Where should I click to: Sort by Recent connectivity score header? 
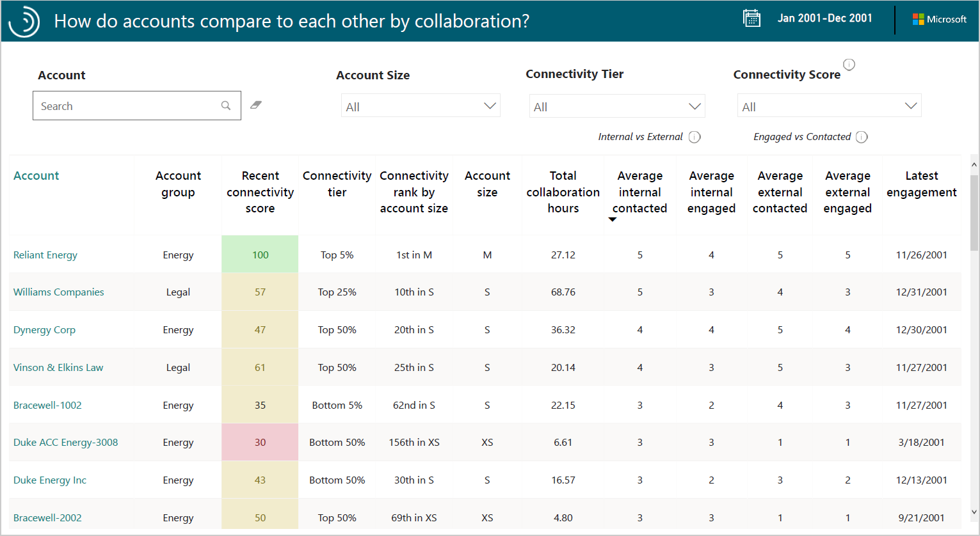(260, 192)
